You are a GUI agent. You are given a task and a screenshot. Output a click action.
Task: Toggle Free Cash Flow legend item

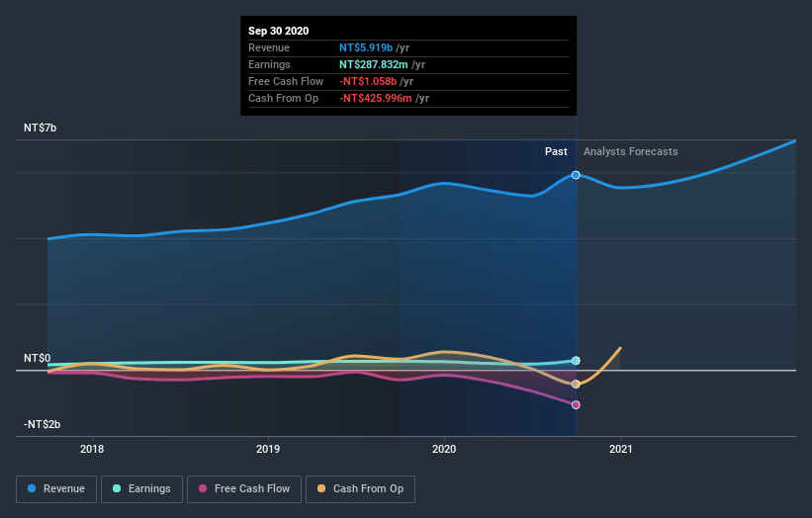242,488
